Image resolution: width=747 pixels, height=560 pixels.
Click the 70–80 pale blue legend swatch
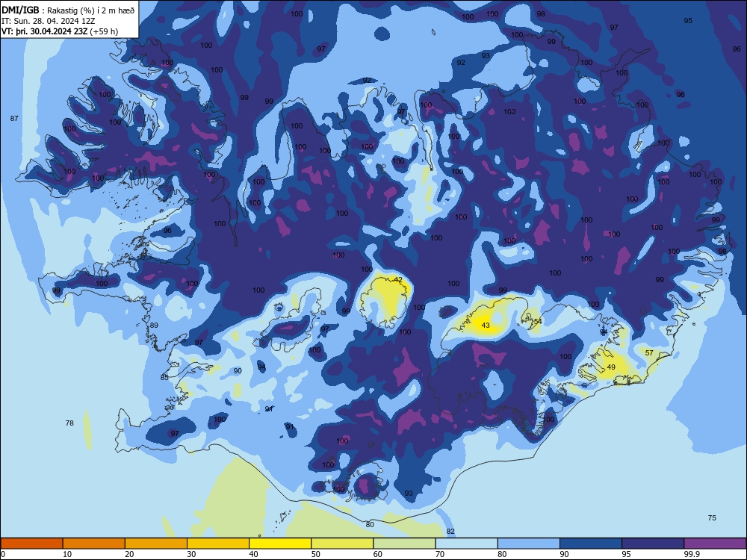click(x=466, y=544)
